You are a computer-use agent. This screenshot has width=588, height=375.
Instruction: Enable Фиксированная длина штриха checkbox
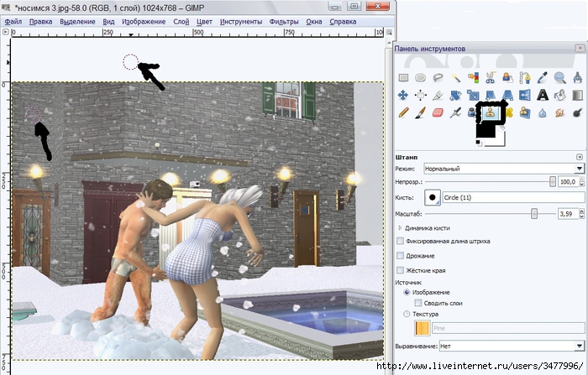pyautogui.click(x=400, y=241)
